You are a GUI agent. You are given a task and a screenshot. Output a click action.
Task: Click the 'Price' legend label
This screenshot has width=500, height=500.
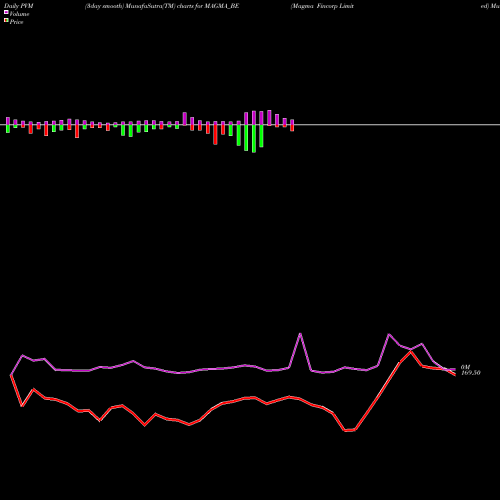pyautogui.click(x=16, y=22)
